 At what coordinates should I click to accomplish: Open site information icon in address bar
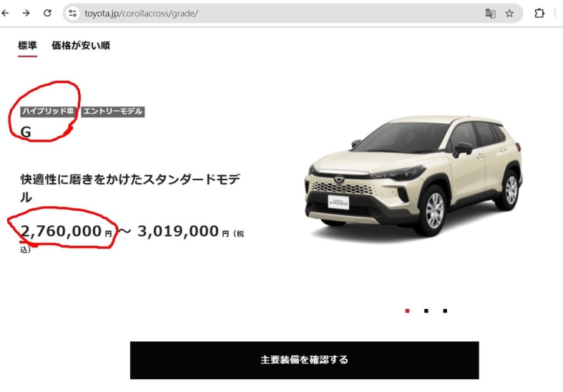point(72,13)
